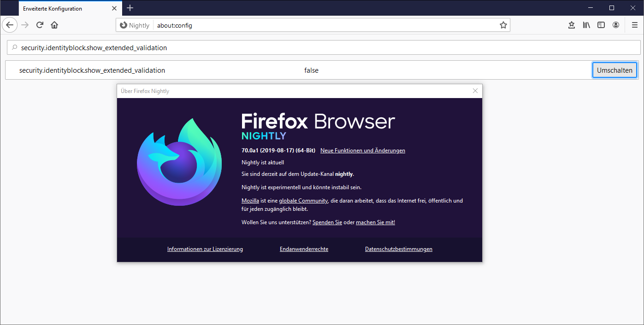Viewport: 644px width, 325px height.
Task: Open the bookmarks menu toolbar icon
Action: pos(572,25)
